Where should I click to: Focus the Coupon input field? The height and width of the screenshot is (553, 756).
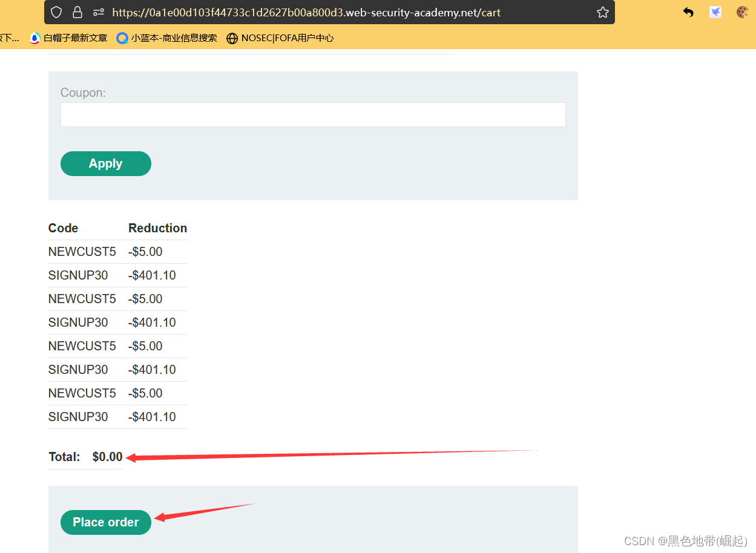(313, 114)
